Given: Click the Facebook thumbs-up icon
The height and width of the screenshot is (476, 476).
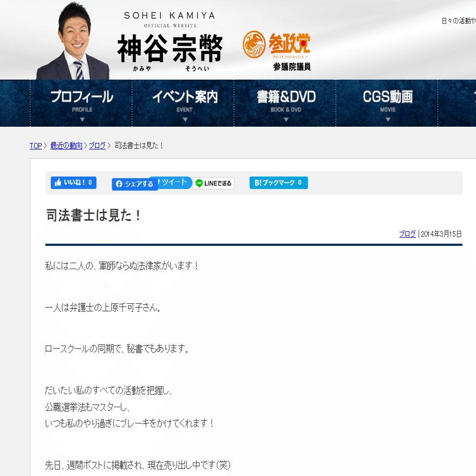Looking at the screenshot, I should (x=58, y=182).
